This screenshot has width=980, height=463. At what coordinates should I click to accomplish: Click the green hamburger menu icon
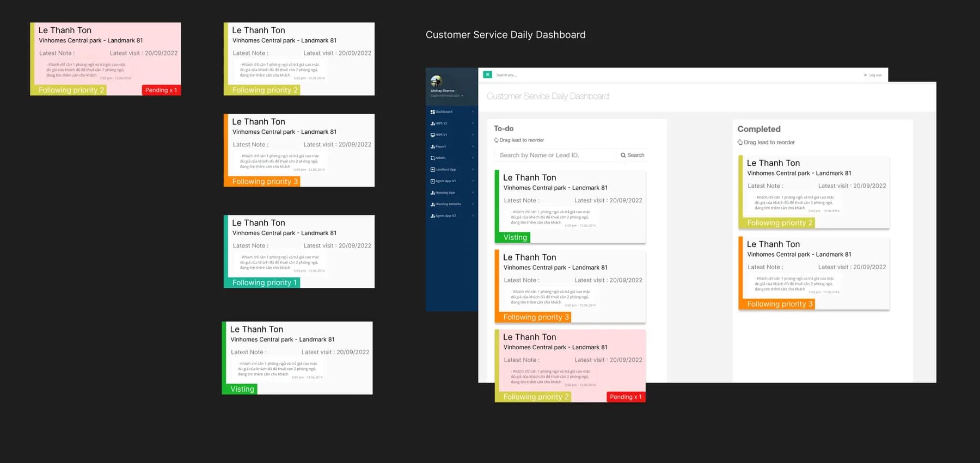point(487,75)
